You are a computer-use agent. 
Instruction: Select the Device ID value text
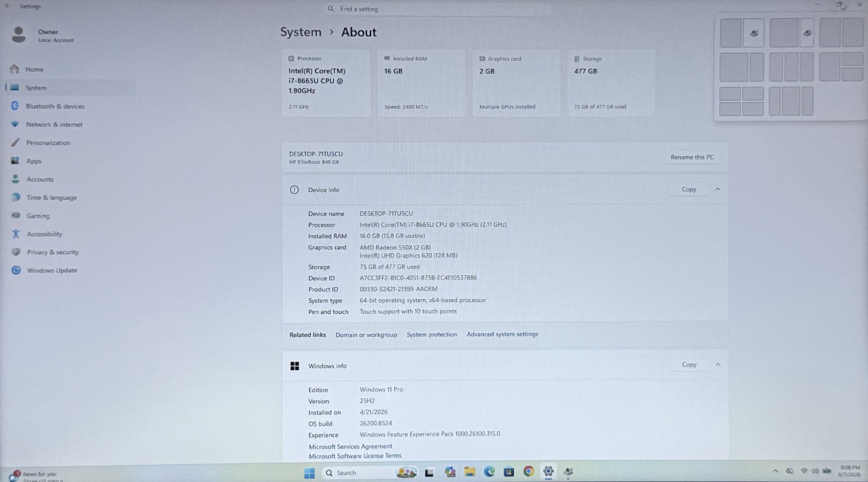[x=418, y=278]
